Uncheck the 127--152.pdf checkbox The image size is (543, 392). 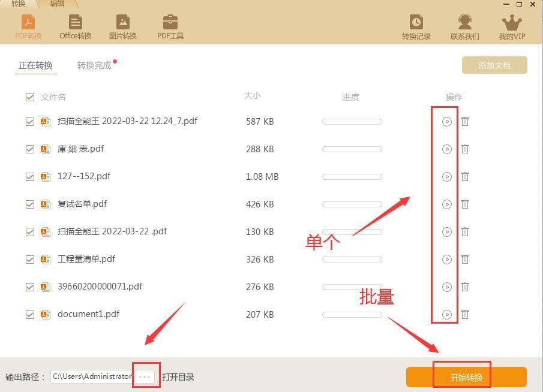tap(30, 177)
